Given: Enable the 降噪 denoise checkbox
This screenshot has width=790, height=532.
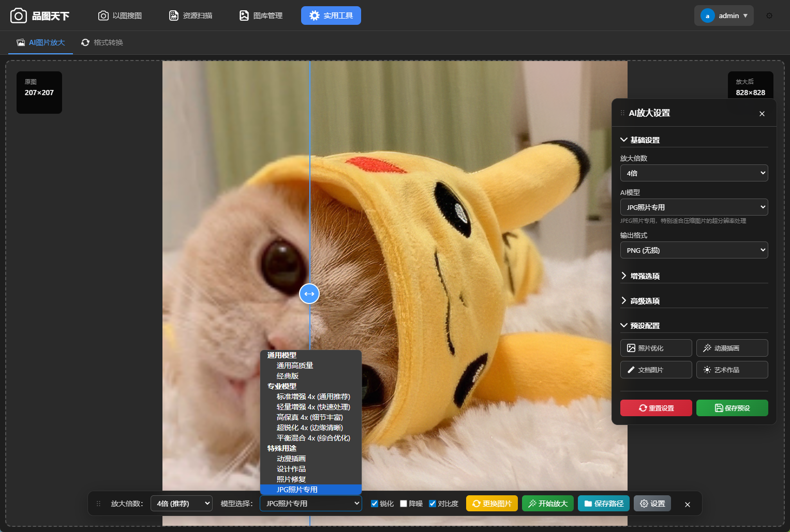Looking at the screenshot, I should 404,504.
